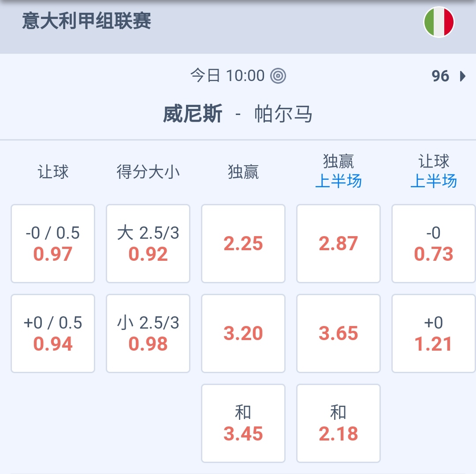The height and width of the screenshot is (474, 476).
Task: Expand the 96 more markets arrow
Action: pos(462,76)
